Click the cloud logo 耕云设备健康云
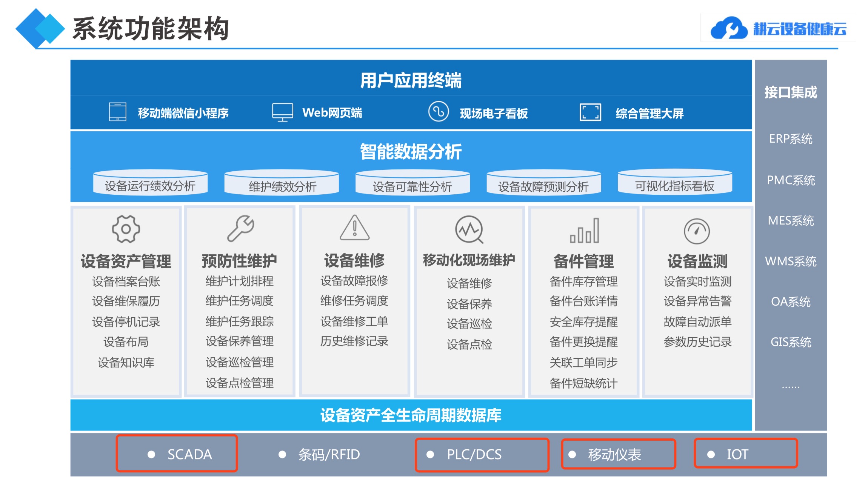 click(x=778, y=28)
